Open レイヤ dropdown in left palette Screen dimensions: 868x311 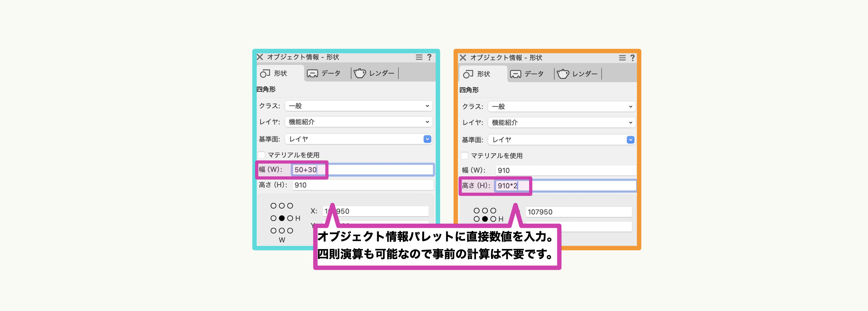[358, 122]
